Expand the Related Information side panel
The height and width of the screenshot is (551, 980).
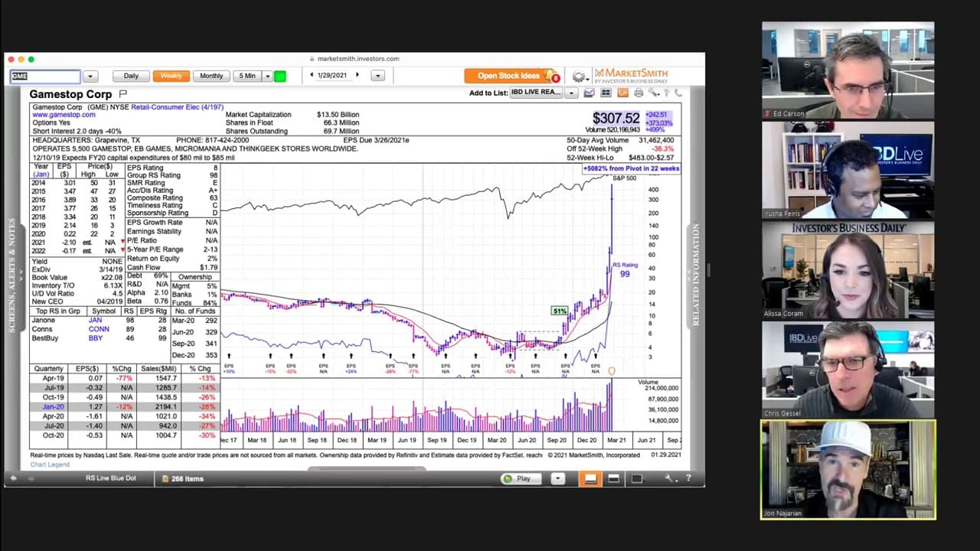[696, 275]
